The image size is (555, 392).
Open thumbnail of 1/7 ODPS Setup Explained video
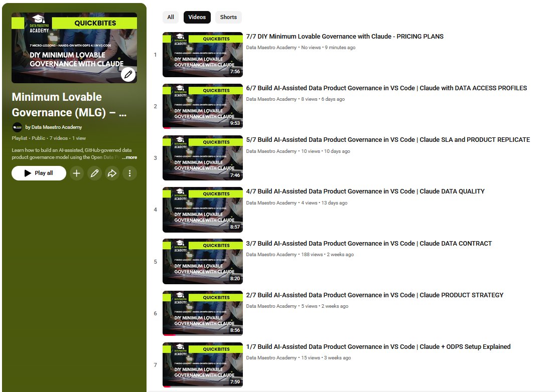[x=203, y=365]
